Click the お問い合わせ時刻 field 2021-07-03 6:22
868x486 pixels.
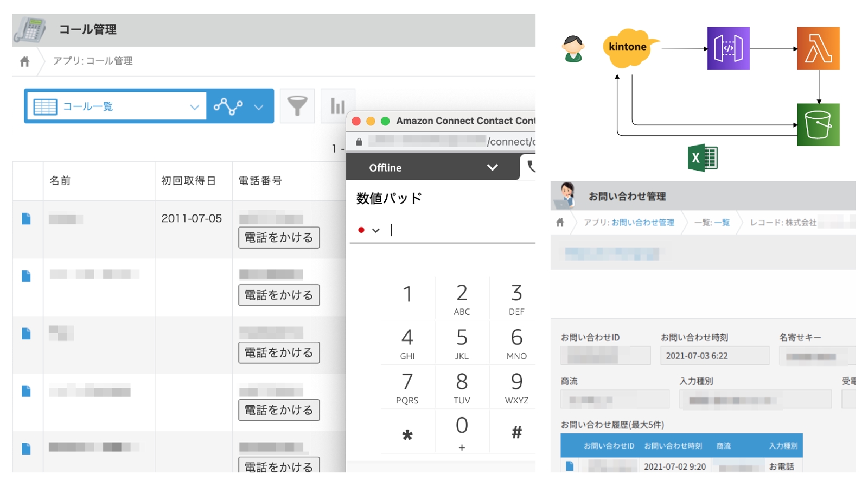(714, 356)
